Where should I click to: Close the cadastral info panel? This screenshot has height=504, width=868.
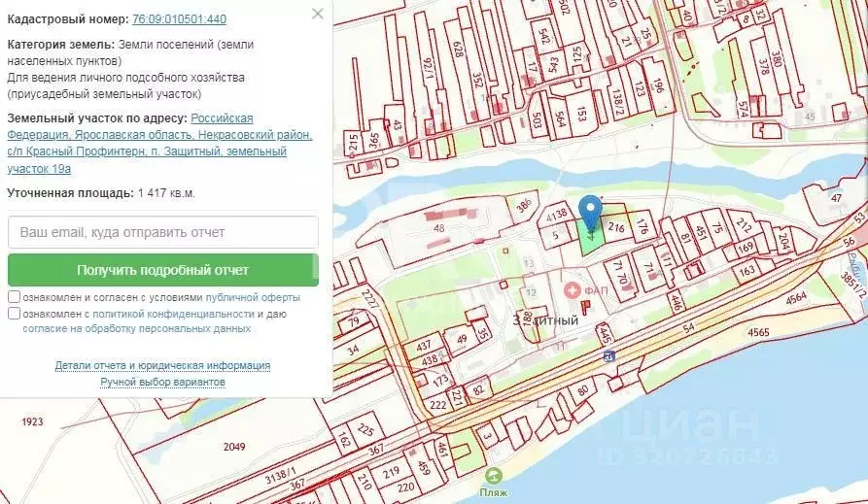pyautogui.click(x=318, y=14)
